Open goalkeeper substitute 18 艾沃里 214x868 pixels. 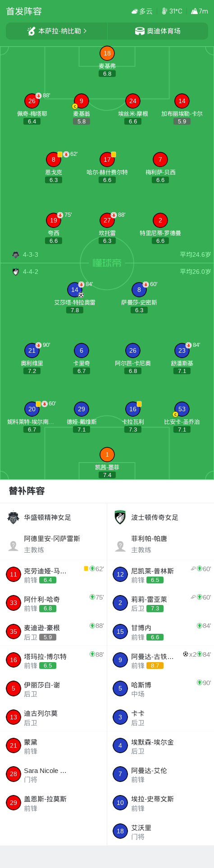160,832
